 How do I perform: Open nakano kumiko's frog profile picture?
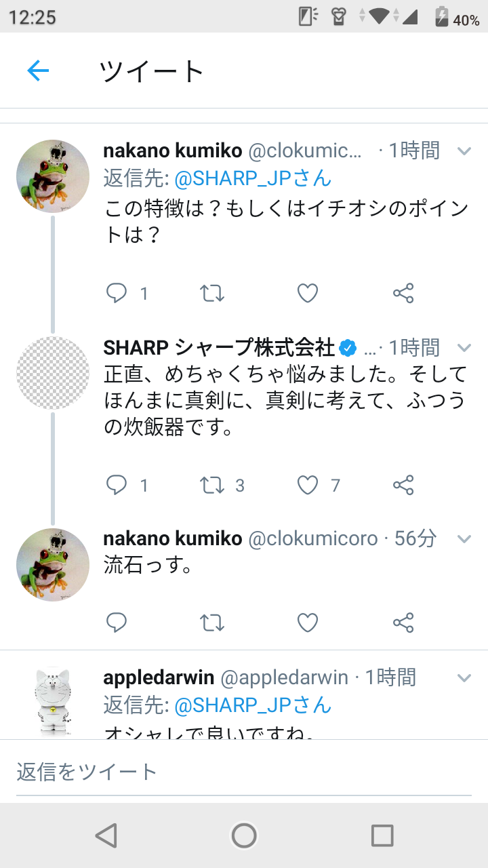coord(53,176)
